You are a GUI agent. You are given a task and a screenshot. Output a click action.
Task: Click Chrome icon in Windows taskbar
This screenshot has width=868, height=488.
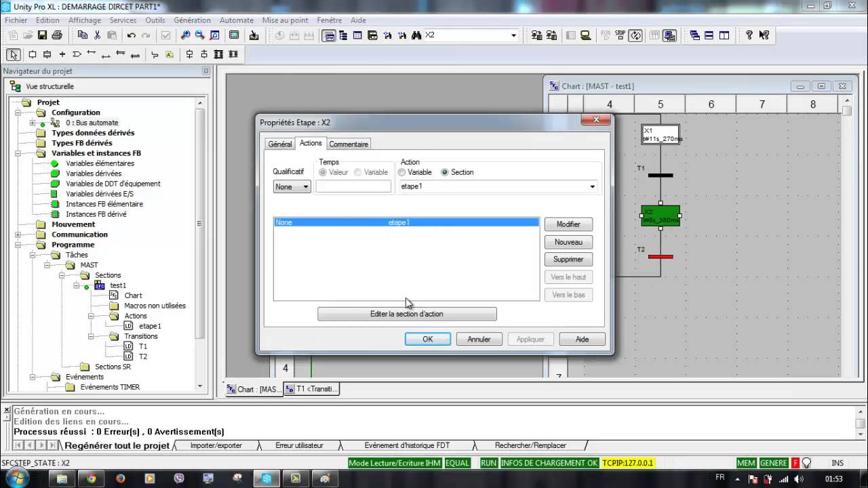click(91, 479)
